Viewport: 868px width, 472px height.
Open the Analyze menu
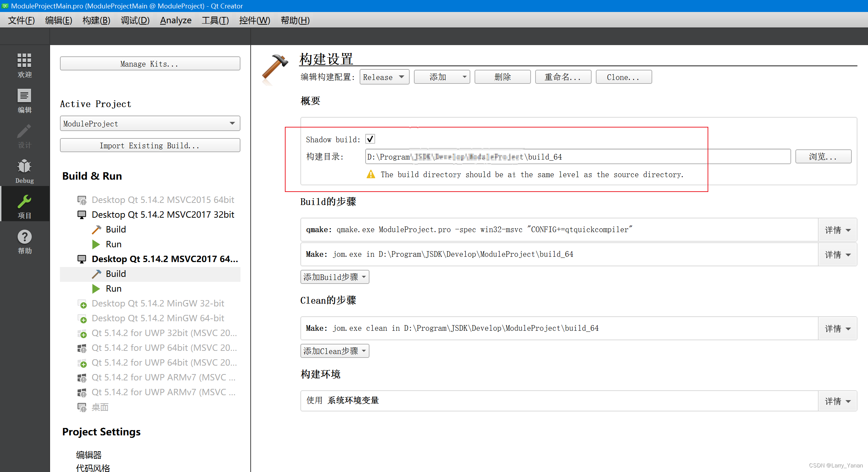pyautogui.click(x=176, y=20)
